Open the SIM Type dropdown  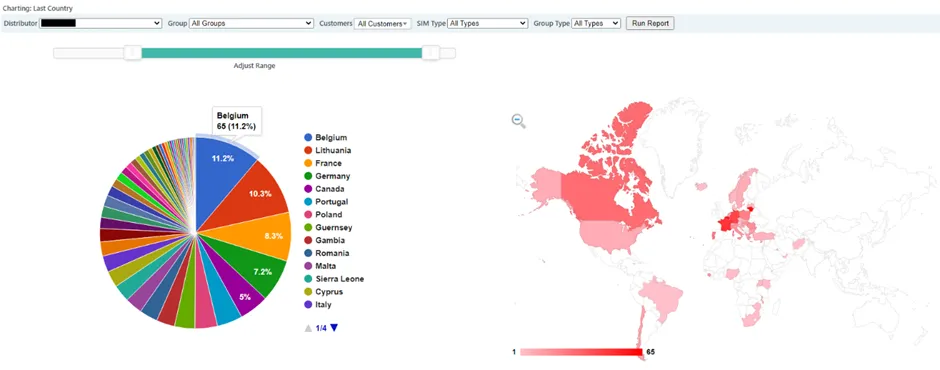pos(487,23)
